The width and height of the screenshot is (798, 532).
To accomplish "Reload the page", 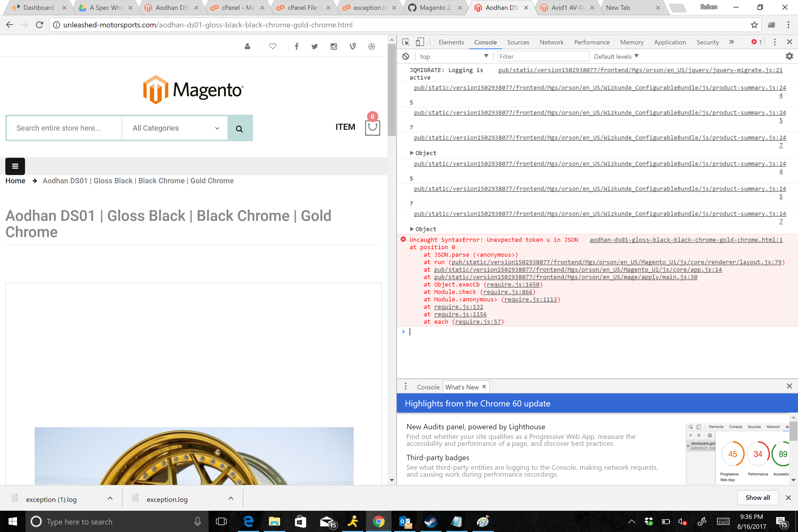I will pyautogui.click(x=40, y=25).
